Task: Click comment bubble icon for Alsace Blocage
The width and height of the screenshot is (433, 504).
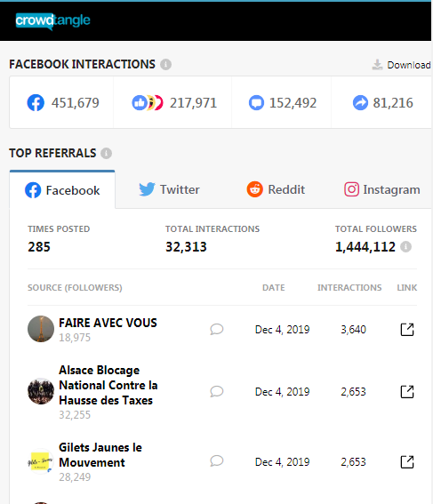Action: 217,391
